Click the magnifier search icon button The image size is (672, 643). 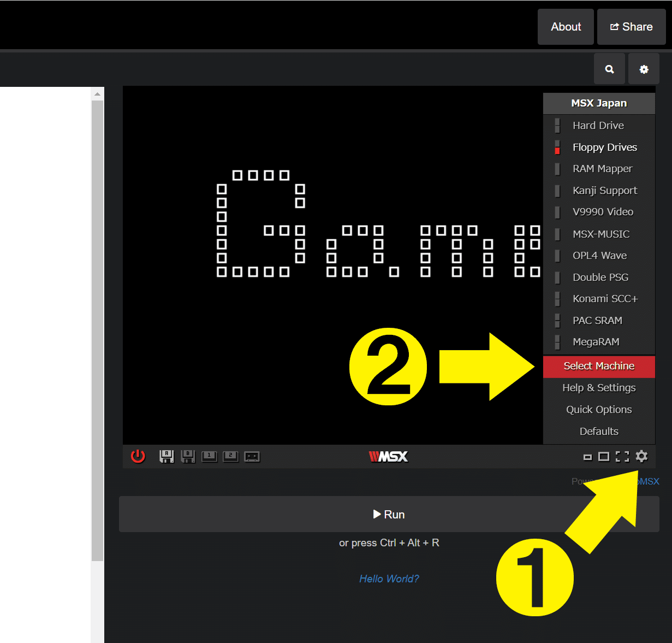[609, 69]
